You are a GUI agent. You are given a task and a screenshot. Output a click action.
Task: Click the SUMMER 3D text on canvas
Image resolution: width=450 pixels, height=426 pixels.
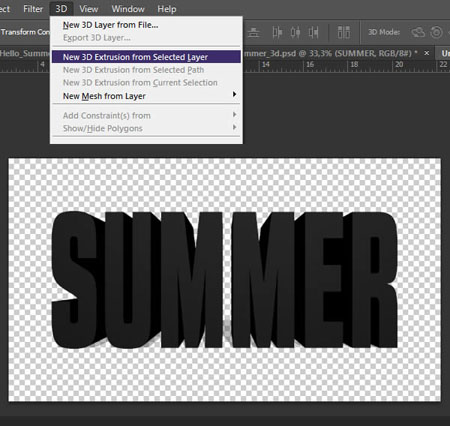tap(224, 279)
